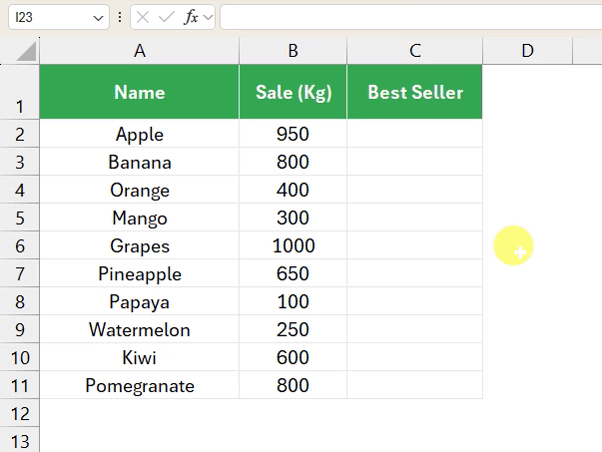The image size is (602, 452).
Task: Click the Cancel X icon in formula bar
Action: [x=143, y=17]
